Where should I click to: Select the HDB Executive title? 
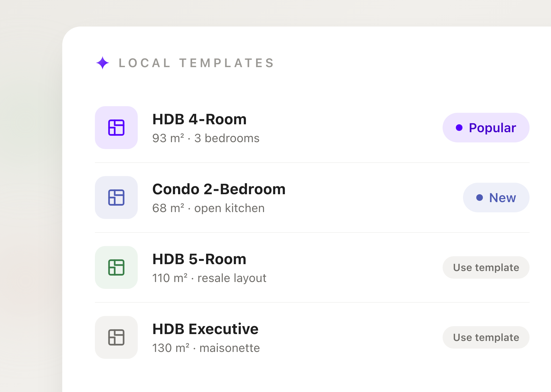[205, 329]
